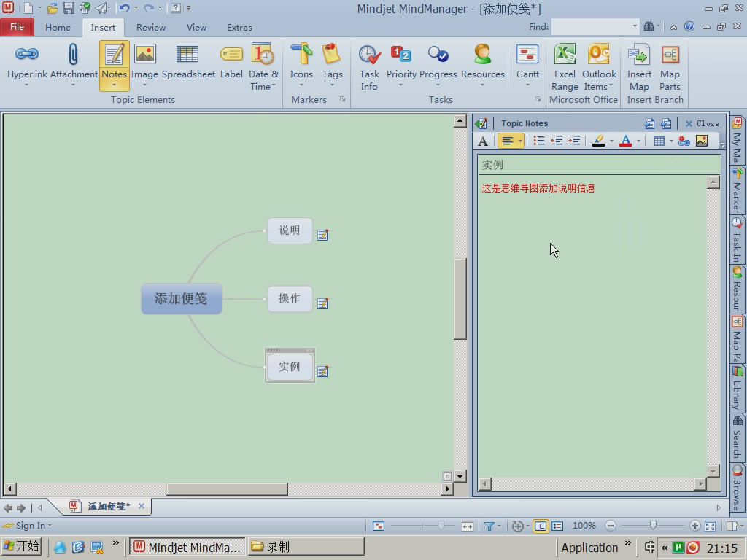
Task: Expand the Find box dropdown arrow
Action: [x=635, y=27]
